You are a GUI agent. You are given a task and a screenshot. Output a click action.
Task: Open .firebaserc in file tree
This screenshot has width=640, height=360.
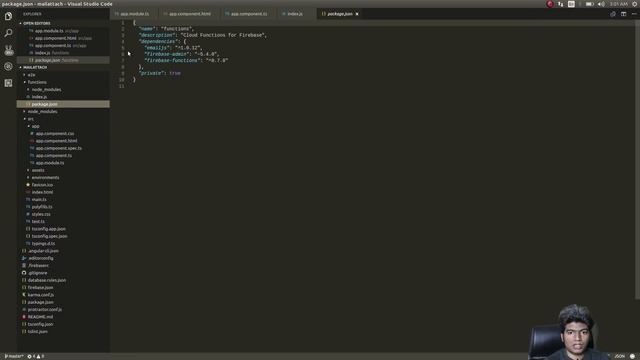click(38, 266)
